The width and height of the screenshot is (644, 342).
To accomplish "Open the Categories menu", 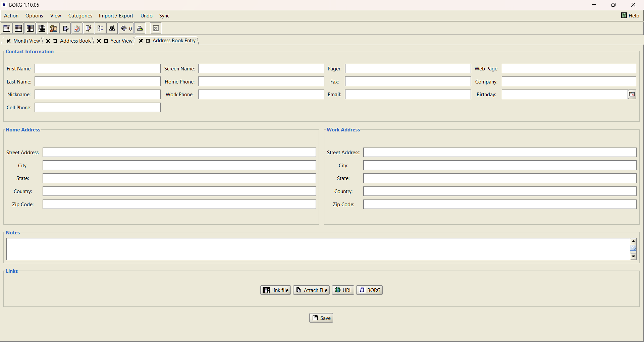I will 80,16.
